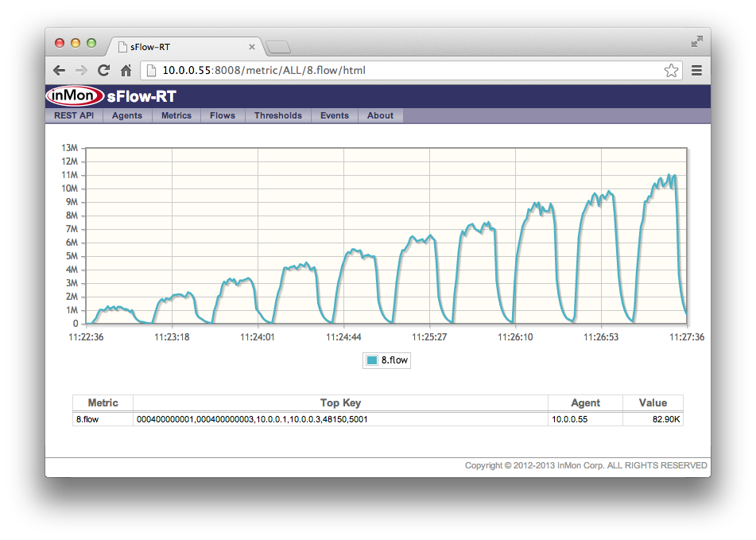Open the Chrome menu hamburger icon
This screenshot has width=756, height=540.
696,70
